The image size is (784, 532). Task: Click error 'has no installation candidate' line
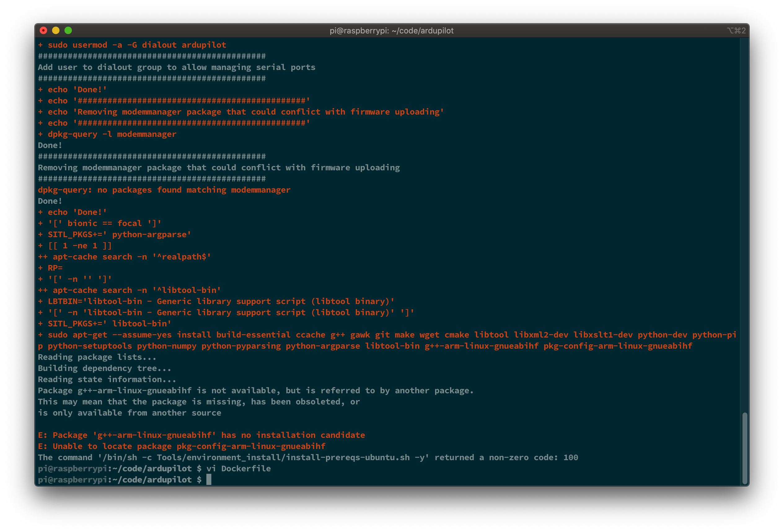point(201,435)
